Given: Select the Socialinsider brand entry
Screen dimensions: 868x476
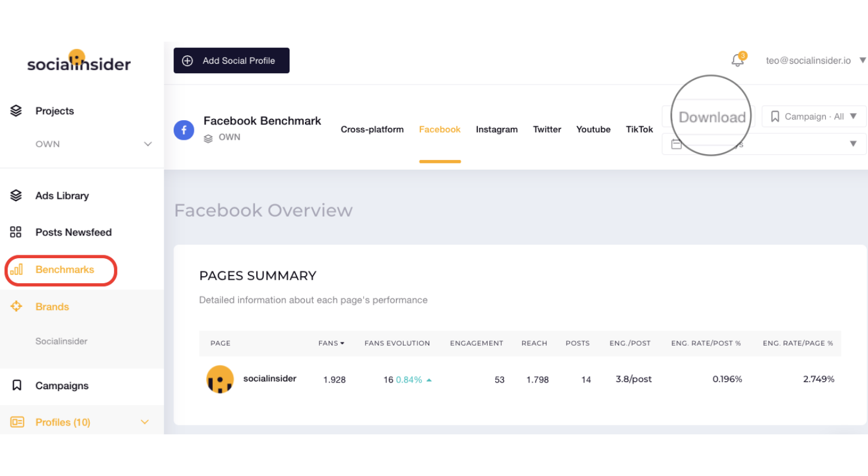Looking at the screenshot, I should 61,341.
